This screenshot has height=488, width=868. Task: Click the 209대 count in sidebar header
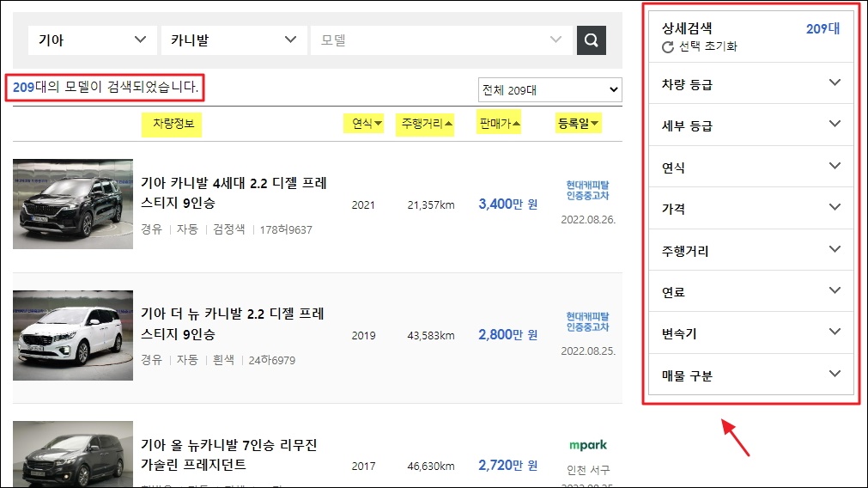point(822,28)
